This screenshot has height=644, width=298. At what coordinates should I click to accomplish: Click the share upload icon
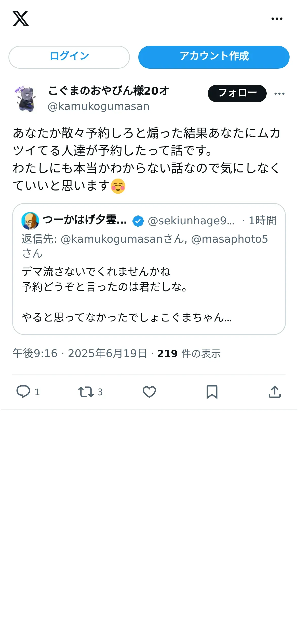pos(275,392)
